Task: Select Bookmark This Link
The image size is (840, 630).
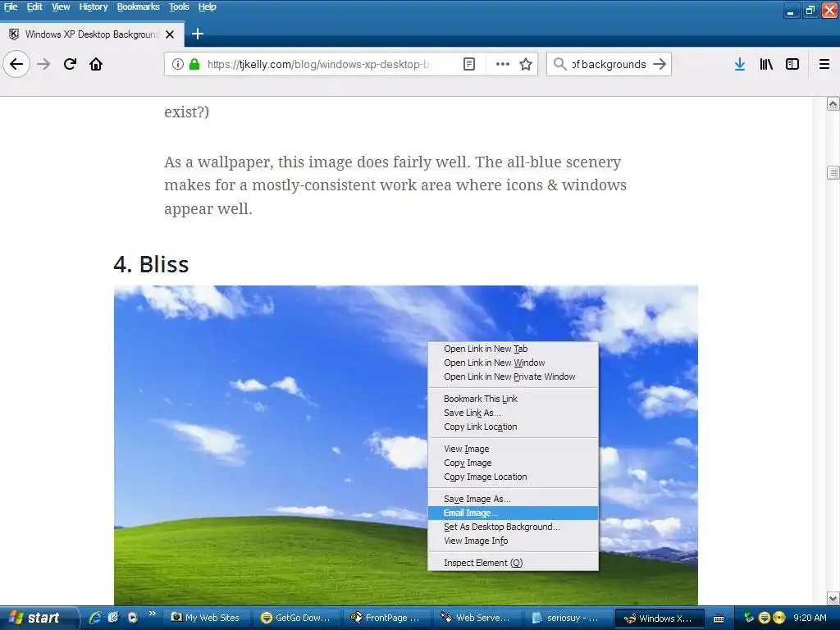Action: [514, 399]
